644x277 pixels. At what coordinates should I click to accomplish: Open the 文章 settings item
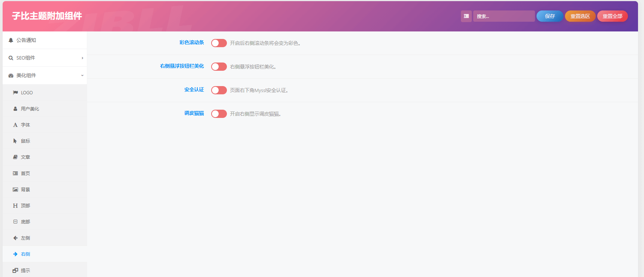[45, 157]
